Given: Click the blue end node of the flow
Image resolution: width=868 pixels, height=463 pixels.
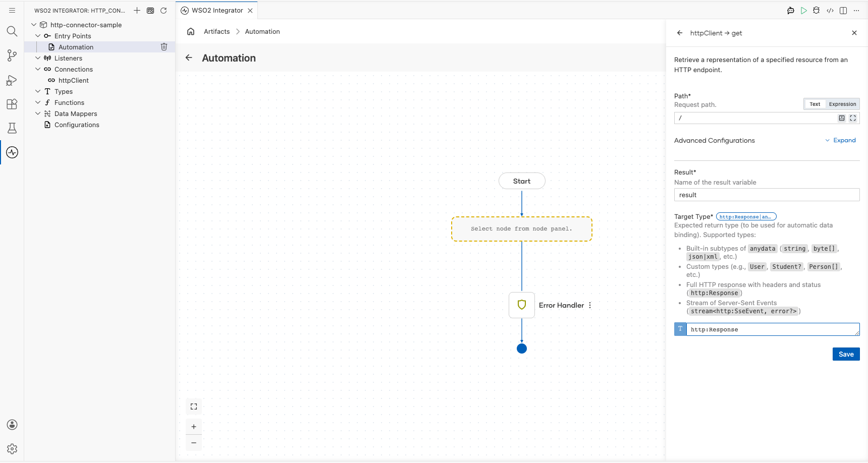Looking at the screenshot, I should [522, 349].
